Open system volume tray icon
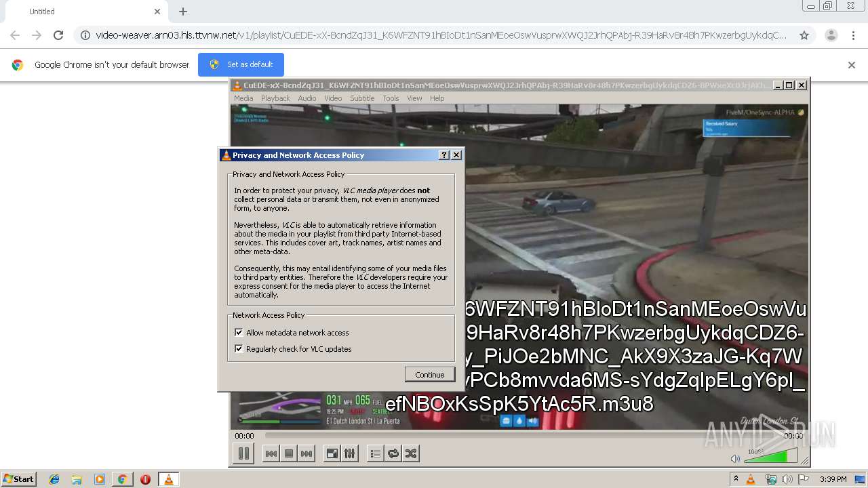Image resolution: width=868 pixels, height=488 pixels. coord(787,479)
